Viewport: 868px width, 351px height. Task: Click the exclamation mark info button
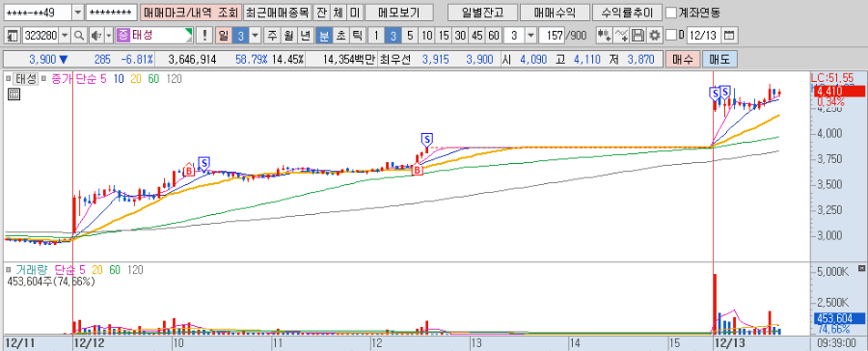coord(204,36)
